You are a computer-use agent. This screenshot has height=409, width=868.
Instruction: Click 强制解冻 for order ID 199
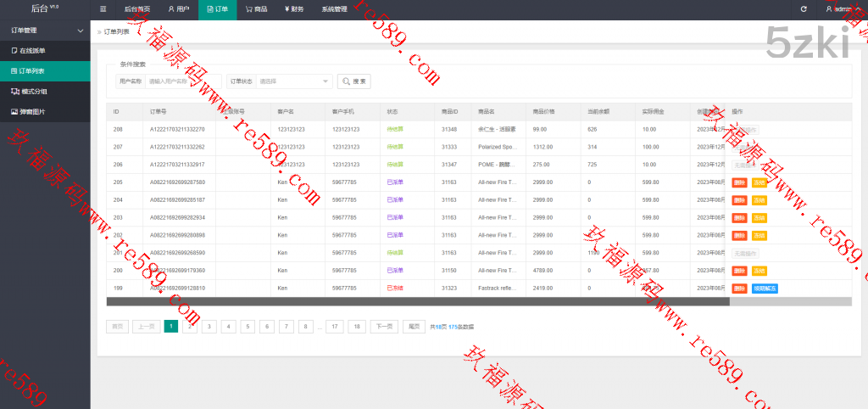click(x=765, y=289)
